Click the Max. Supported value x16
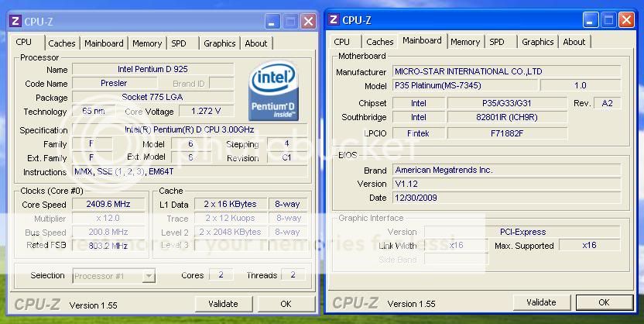Viewport: 644px width, 324px height. (589, 245)
